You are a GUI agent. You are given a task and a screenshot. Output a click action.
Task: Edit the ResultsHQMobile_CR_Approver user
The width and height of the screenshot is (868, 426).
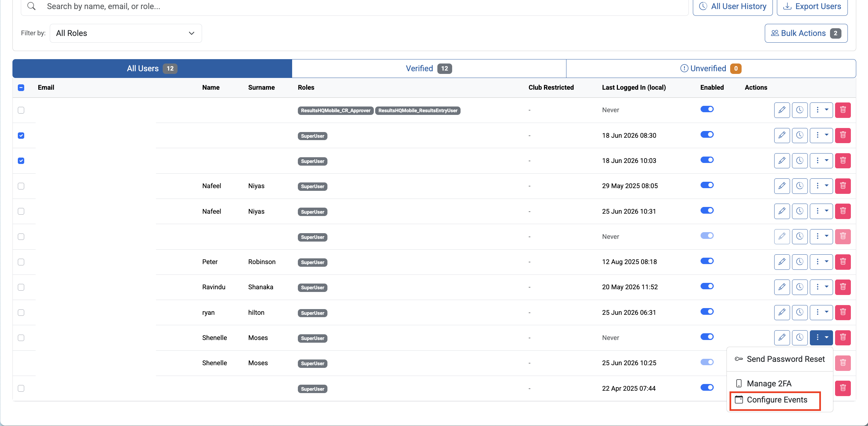(782, 110)
